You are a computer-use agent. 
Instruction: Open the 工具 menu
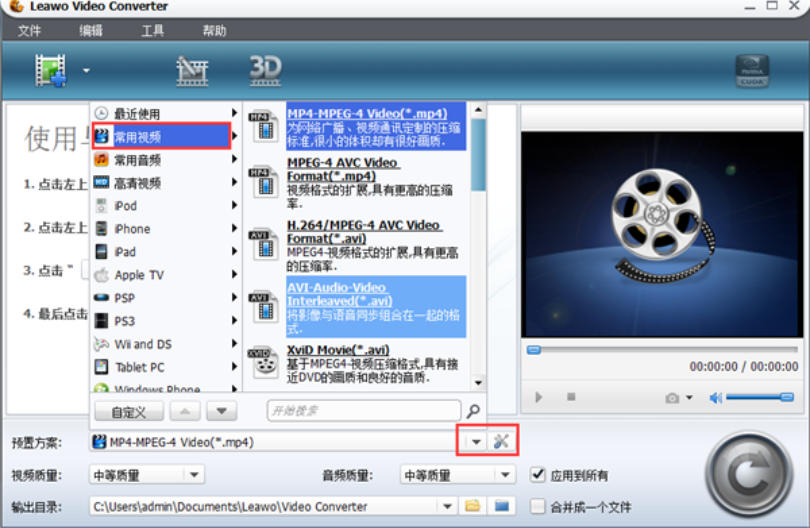153,31
